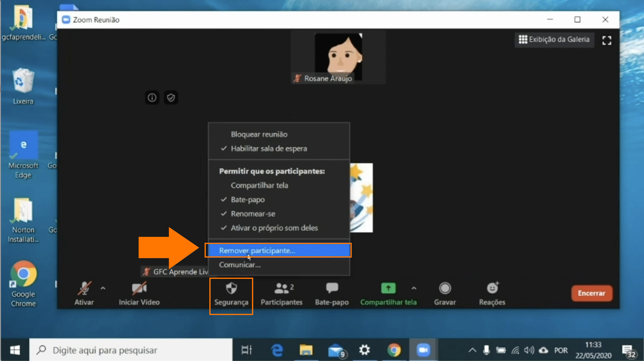Enter full screen mode in Zoom
Viewport: 644px width, 361px height.
(x=607, y=40)
